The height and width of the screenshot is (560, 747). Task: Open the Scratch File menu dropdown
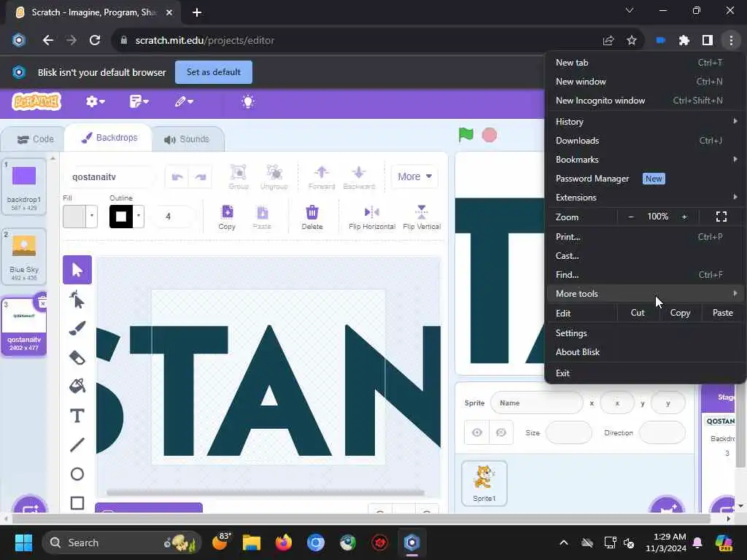139,101
